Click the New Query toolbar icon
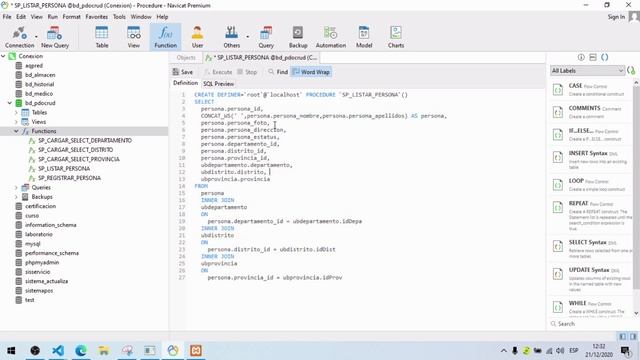 [x=55, y=37]
